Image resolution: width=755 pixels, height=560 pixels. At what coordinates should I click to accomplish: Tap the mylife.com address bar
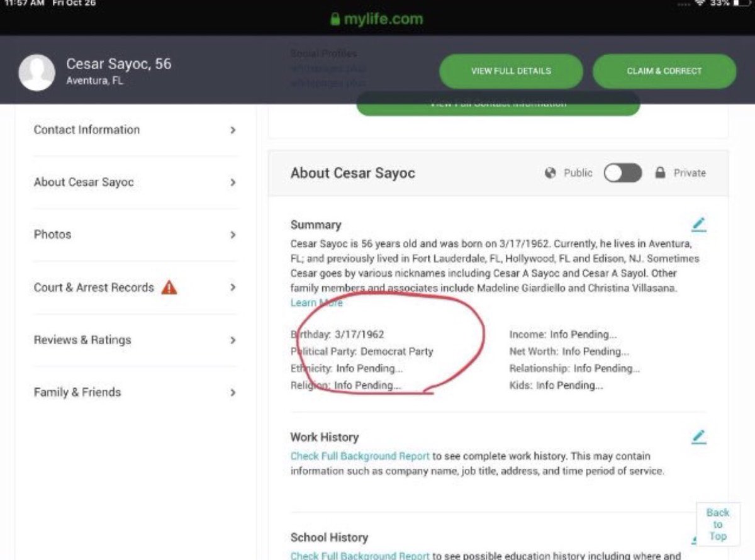[377, 19]
